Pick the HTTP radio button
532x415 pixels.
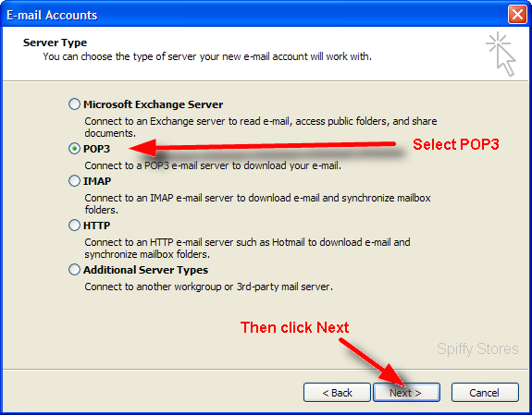point(74,226)
